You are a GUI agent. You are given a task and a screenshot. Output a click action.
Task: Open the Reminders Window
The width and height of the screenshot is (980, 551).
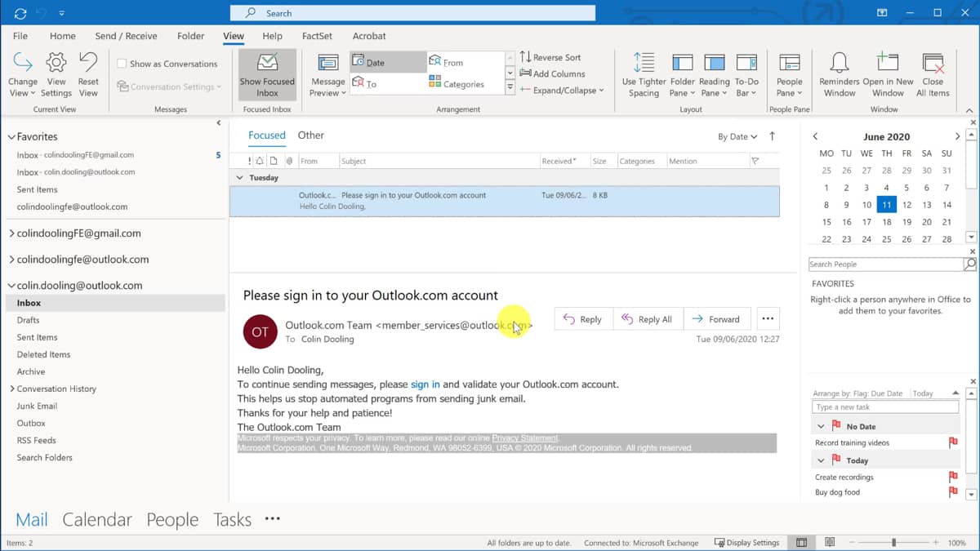click(840, 75)
